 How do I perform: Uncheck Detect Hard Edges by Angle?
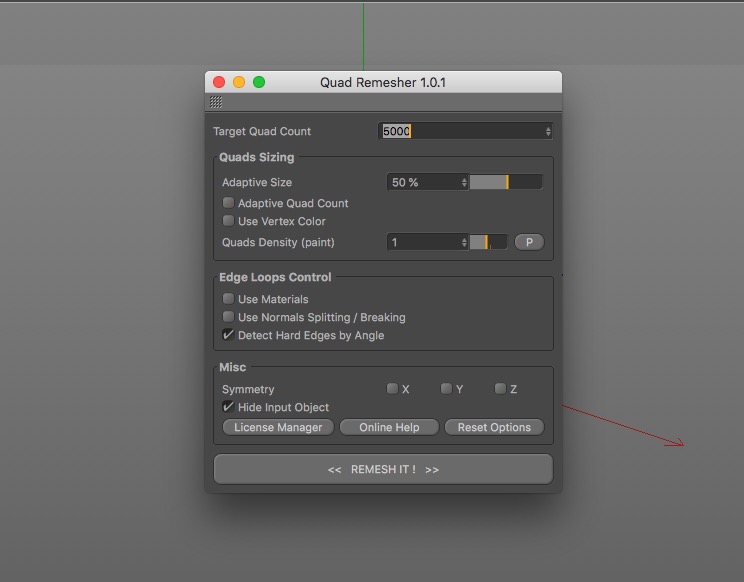[228, 335]
